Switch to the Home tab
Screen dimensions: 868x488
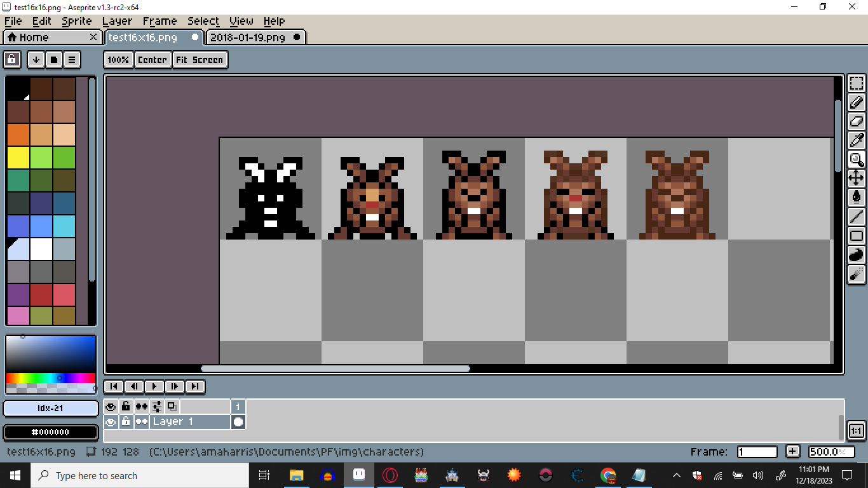click(52, 37)
